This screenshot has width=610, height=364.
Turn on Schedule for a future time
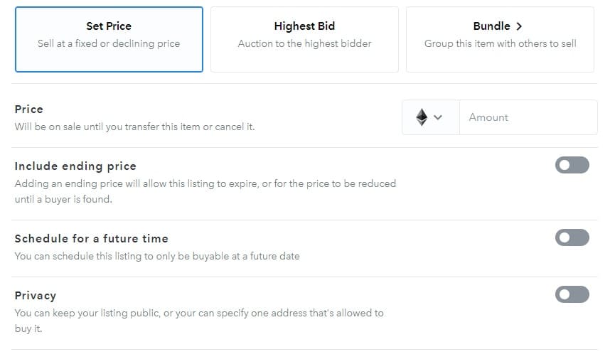click(572, 237)
